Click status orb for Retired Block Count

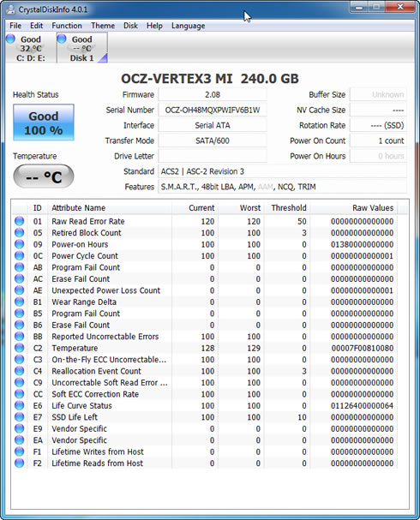tap(20, 232)
